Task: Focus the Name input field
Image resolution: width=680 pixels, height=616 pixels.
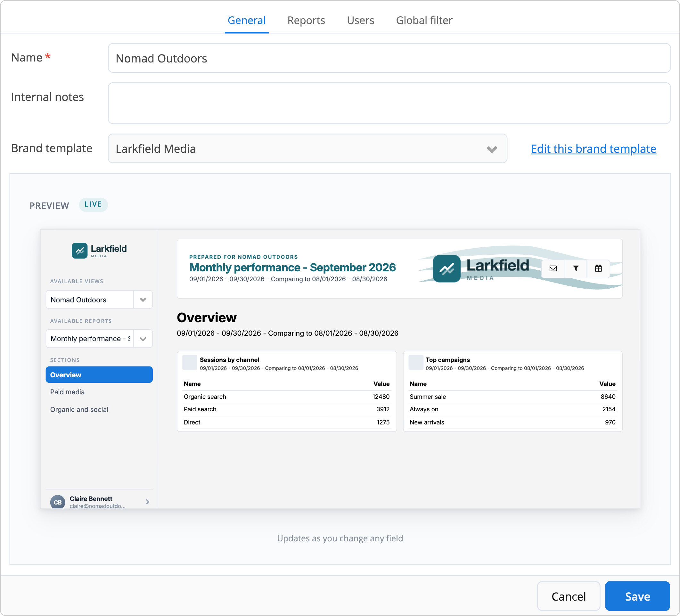Action: pyautogui.click(x=389, y=58)
